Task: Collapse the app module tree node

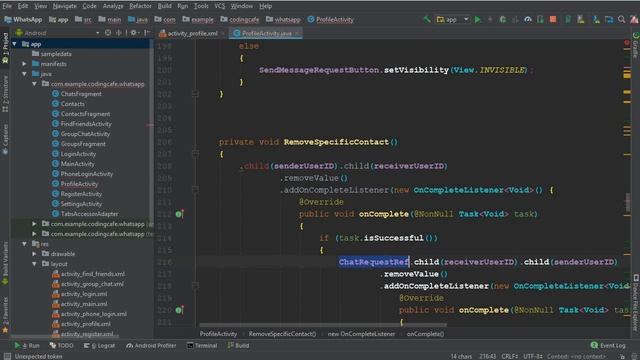Action: click(15, 44)
